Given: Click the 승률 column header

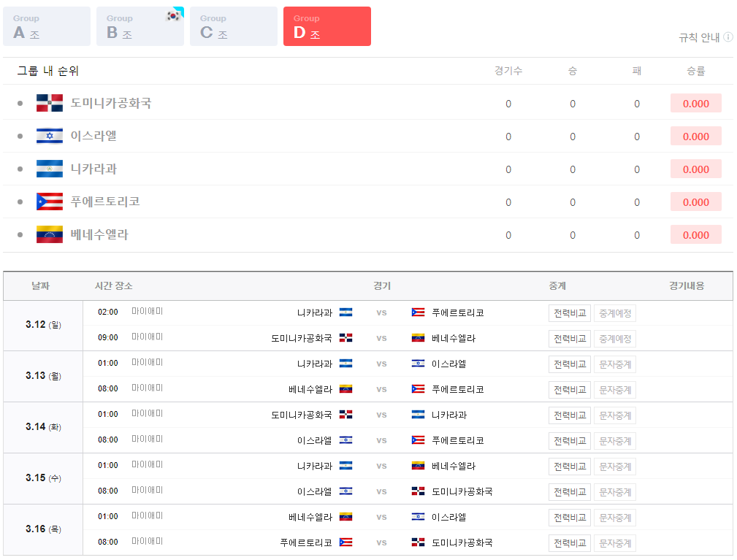Looking at the screenshot, I should tap(695, 71).
